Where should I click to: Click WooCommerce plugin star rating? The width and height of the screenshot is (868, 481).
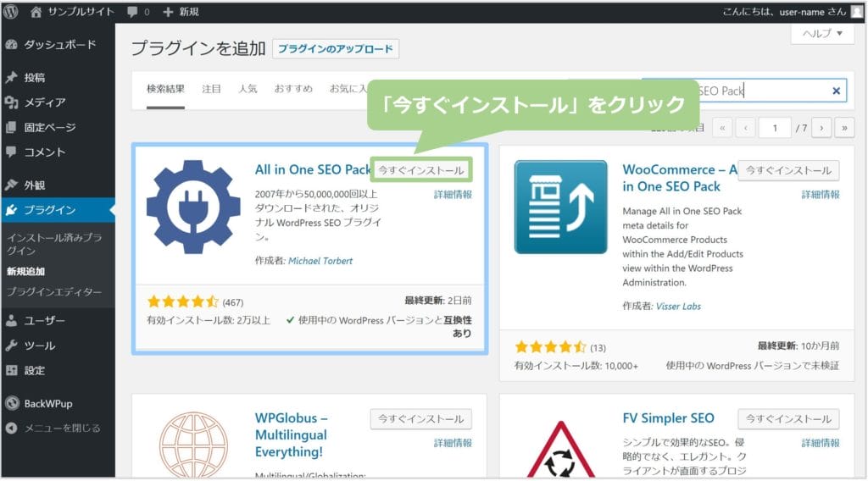click(549, 347)
